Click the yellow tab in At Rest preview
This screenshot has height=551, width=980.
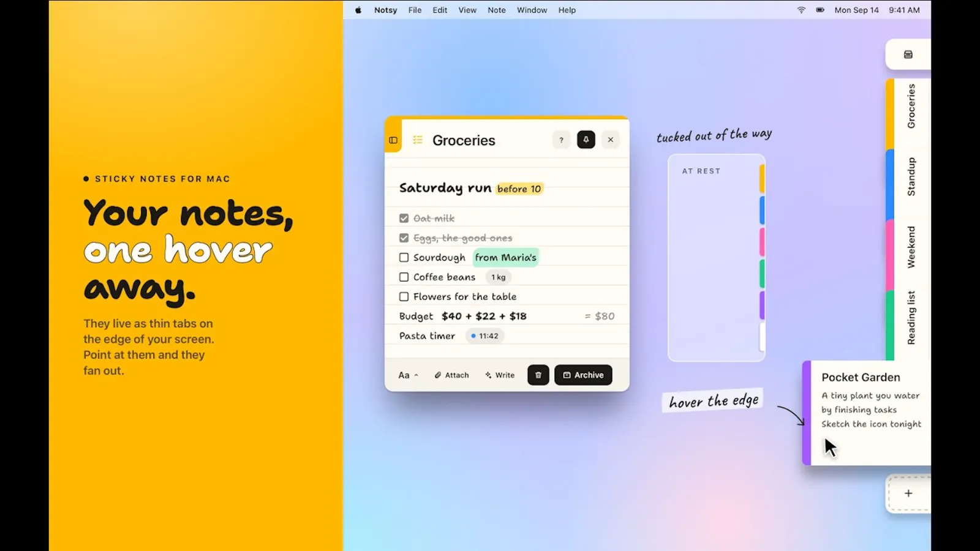pyautogui.click(x=762, y=179)
